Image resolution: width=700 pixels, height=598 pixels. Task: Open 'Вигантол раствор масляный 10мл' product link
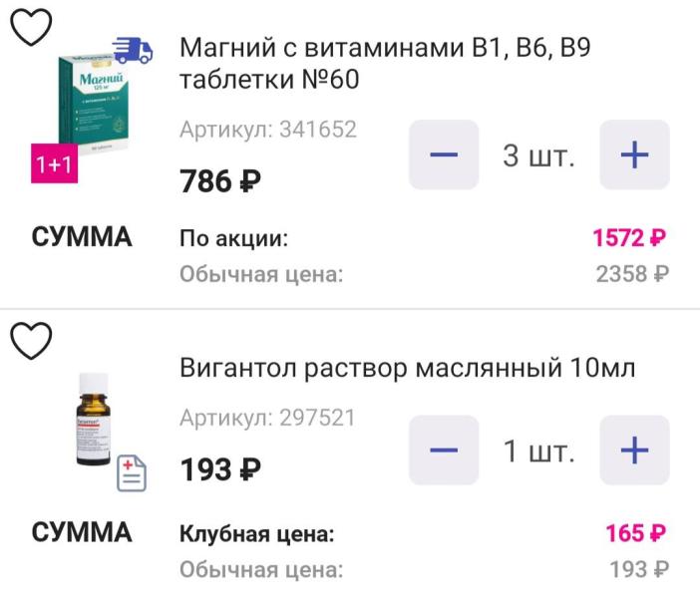(408, 369)
